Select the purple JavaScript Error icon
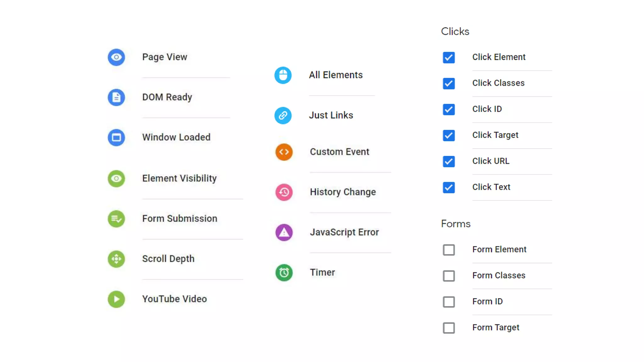 (x=284, y=232)
